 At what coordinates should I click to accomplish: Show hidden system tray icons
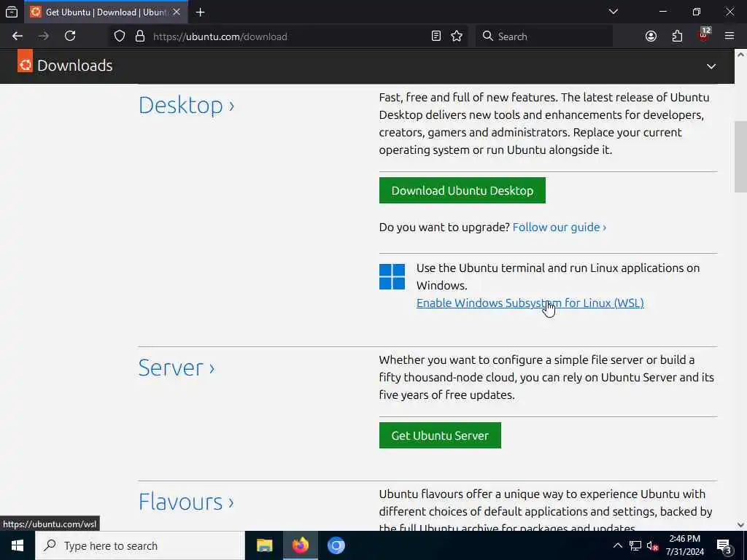tap(617, 545)
